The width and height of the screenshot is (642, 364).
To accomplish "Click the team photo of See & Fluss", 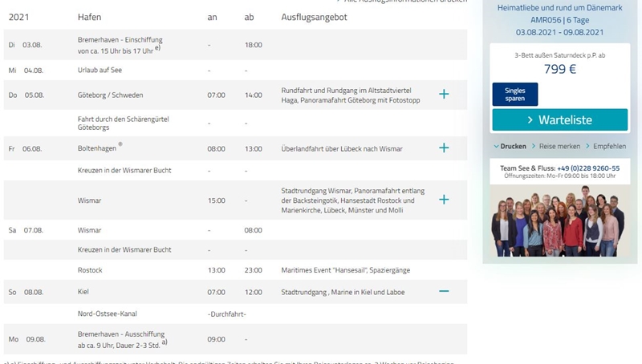I will point(559,220).
